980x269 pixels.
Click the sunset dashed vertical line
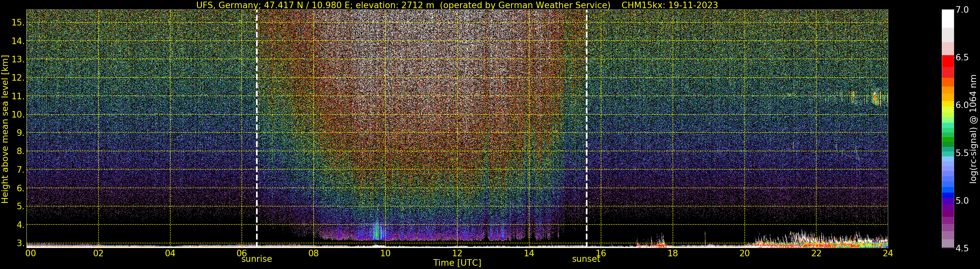(x=586, y=129)
